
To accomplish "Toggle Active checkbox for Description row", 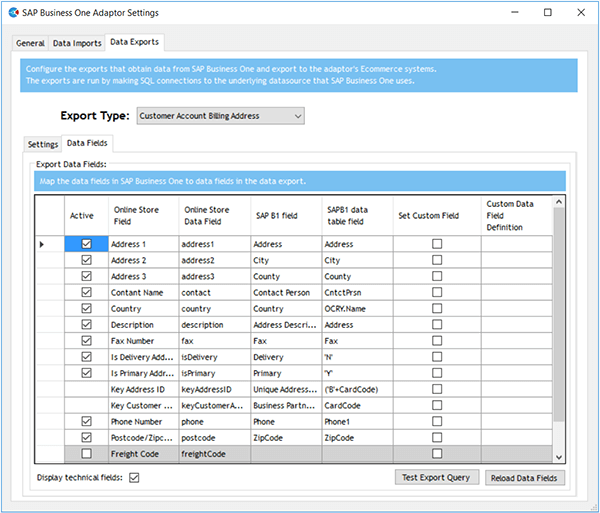I will (x=86, y=324).
